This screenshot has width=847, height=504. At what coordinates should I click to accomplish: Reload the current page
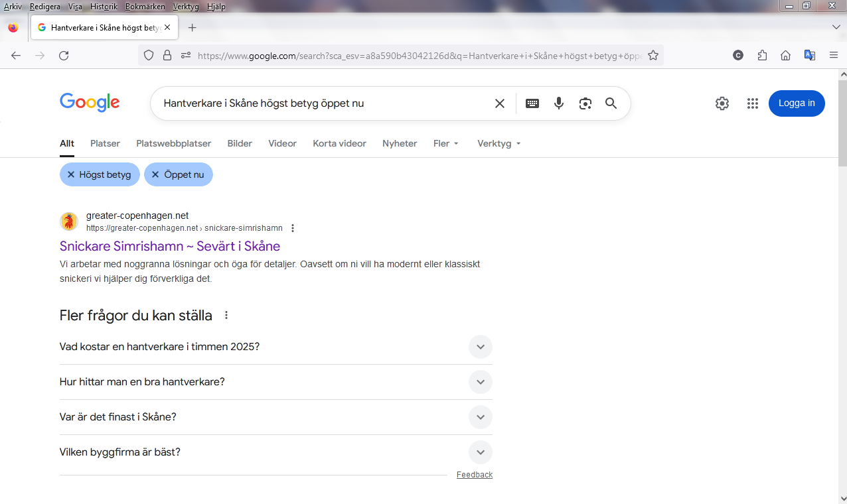(64, 56)
